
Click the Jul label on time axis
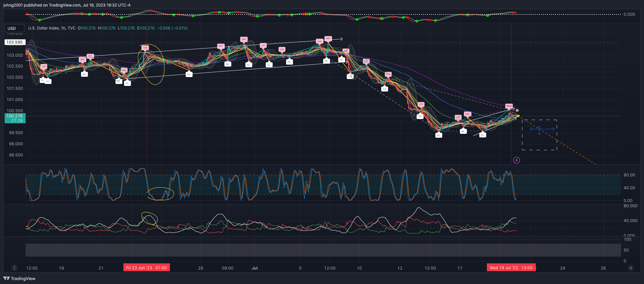pyautogui.click(x=255, y=268)
